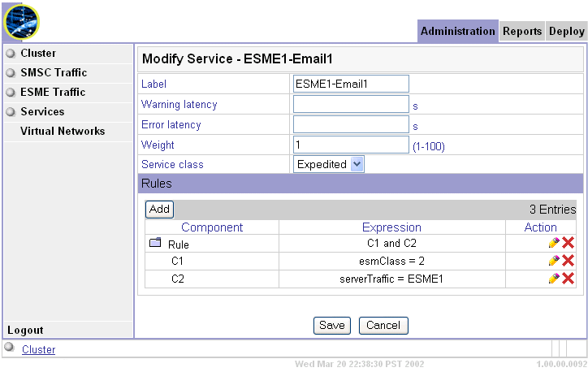Follow the Cluster link in status bar
The height and width of the screenshot is (372, 588).
[38, 350]
